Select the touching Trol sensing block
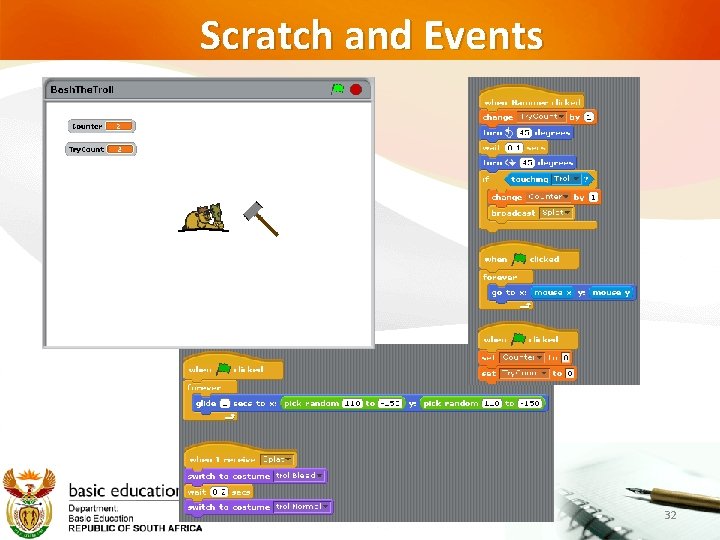Screen dimensions: 720x540 click(x=550, y=179)
